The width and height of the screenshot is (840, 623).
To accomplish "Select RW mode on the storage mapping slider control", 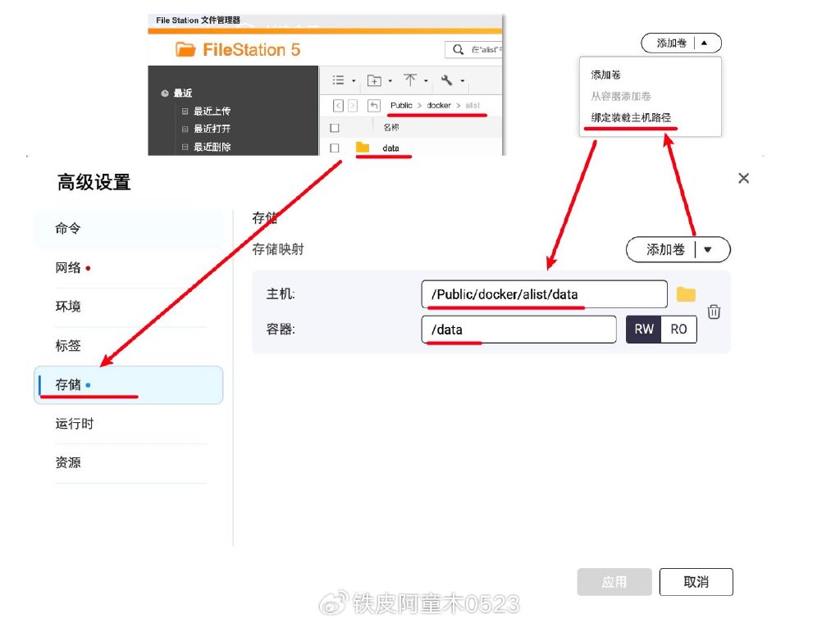I will [644, 330].
